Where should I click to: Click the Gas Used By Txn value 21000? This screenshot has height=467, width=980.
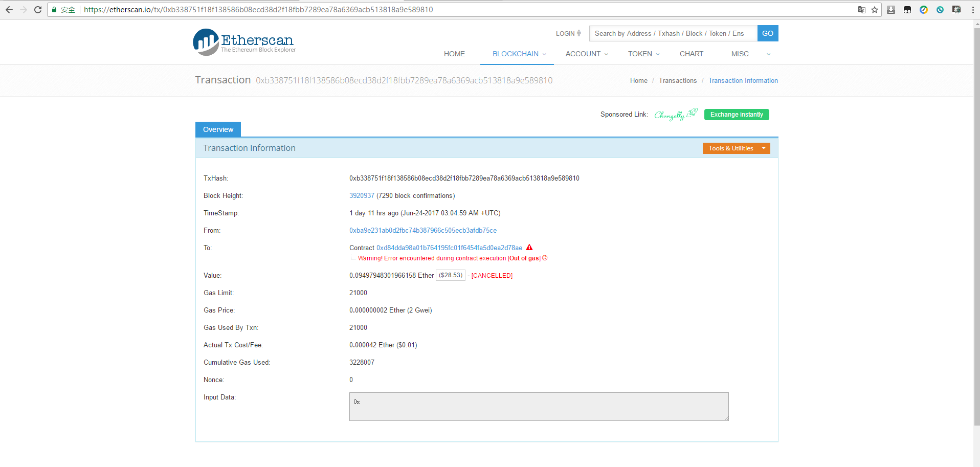pos(358,327)
